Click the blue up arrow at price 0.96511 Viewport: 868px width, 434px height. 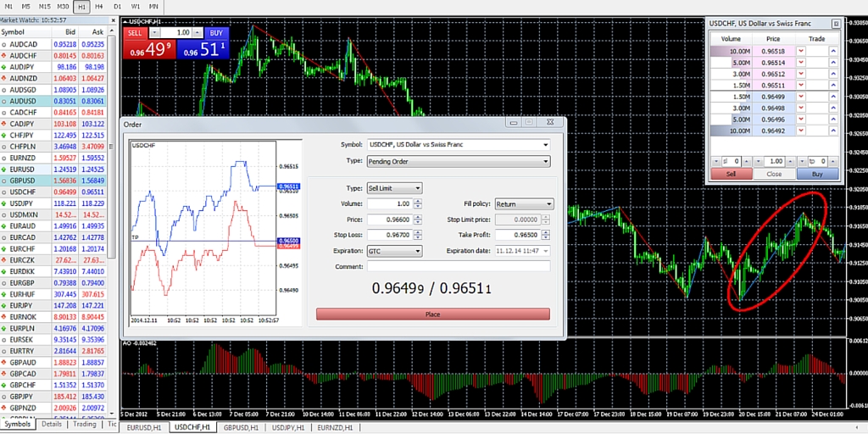[x=833, y=85]
